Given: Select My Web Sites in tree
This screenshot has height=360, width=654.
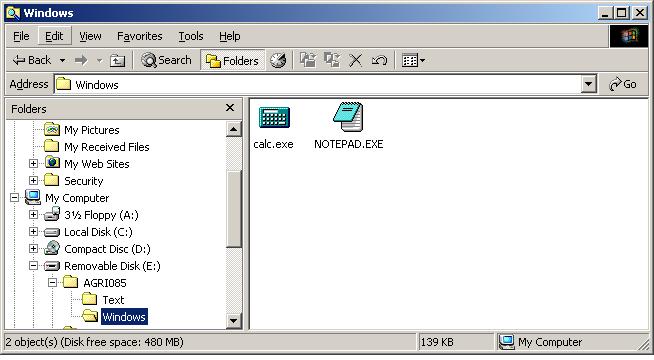Looking at the screenshot, I should (97, 164).
